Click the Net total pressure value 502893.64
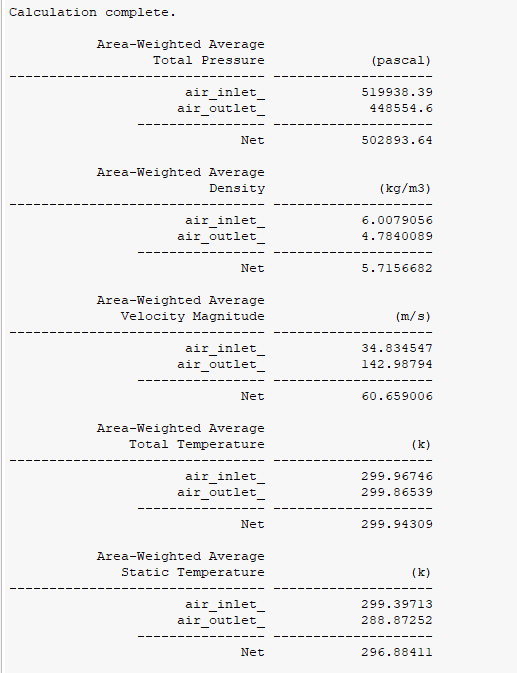 [397, 140]
